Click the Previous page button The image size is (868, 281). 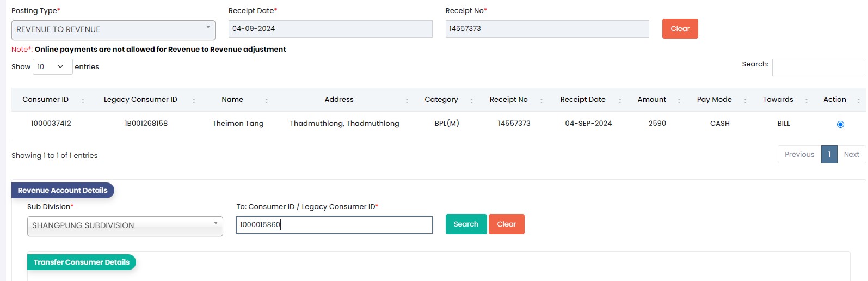coord(799,155)
